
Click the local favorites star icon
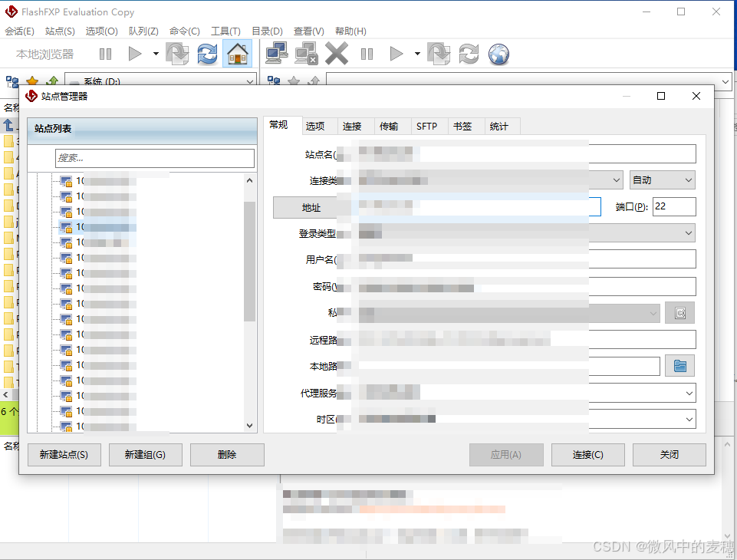(x=32, y=81)
